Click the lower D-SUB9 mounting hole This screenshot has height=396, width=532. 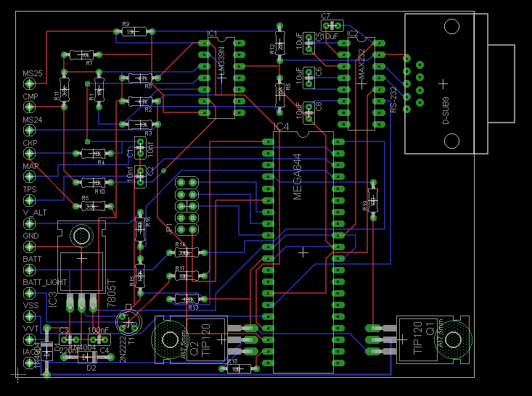[x=451, y=141]
